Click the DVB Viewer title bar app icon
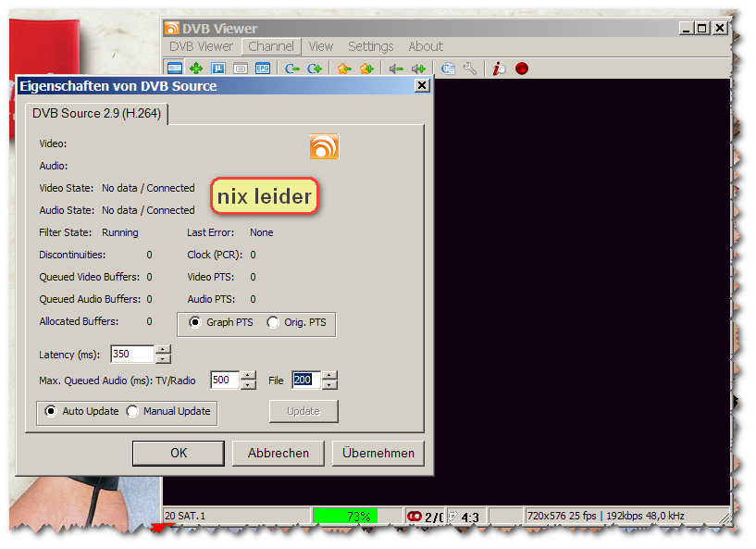 click(171, 28)
